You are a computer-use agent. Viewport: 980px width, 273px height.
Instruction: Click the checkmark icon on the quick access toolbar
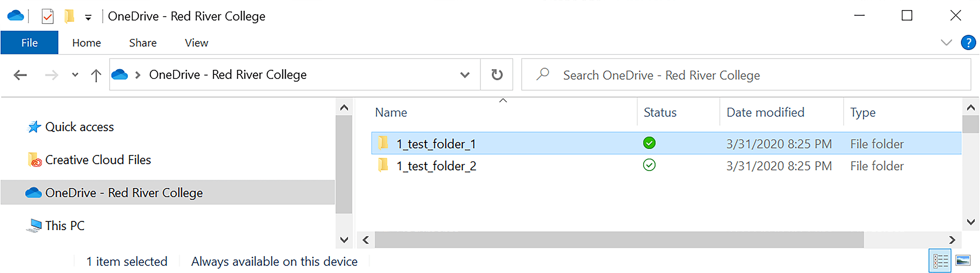point(46,16)
